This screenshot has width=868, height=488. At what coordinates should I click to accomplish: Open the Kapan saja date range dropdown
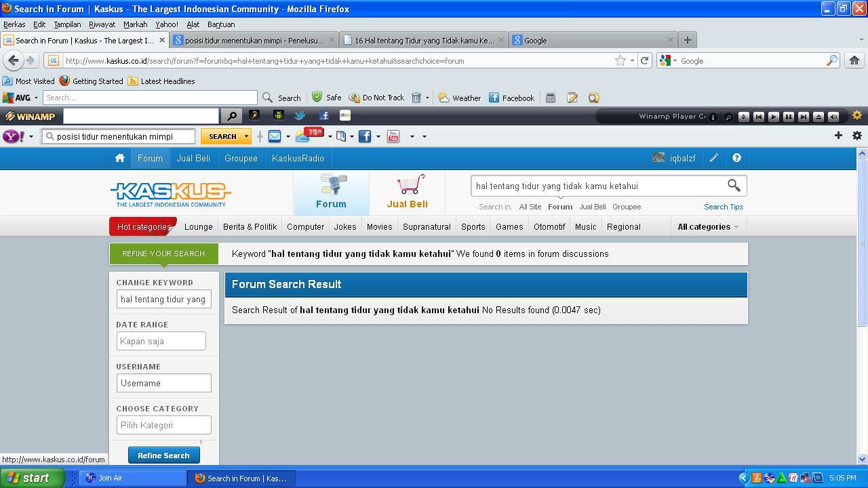click(161, 341)
